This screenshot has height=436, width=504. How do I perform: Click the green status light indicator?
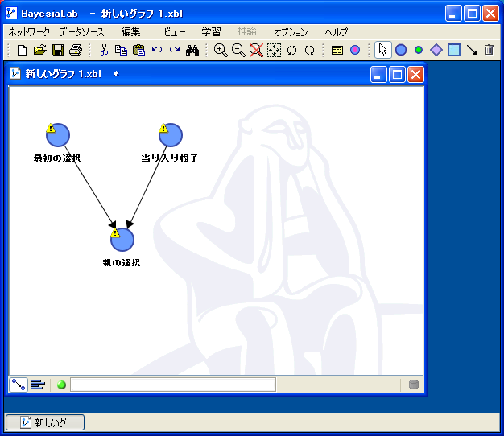pos(61,385)
